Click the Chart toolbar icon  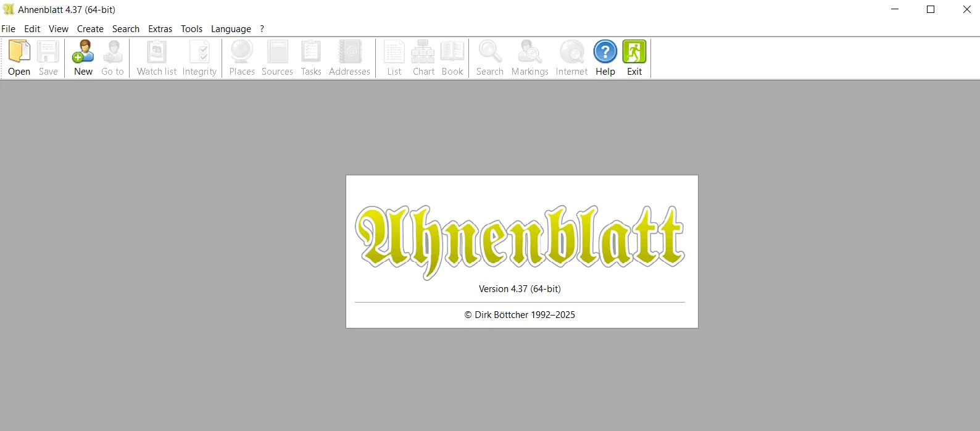423,58
